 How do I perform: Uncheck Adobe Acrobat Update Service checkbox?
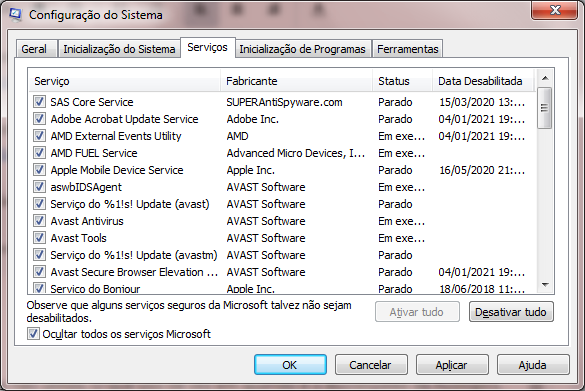click(x=39, y=119)
